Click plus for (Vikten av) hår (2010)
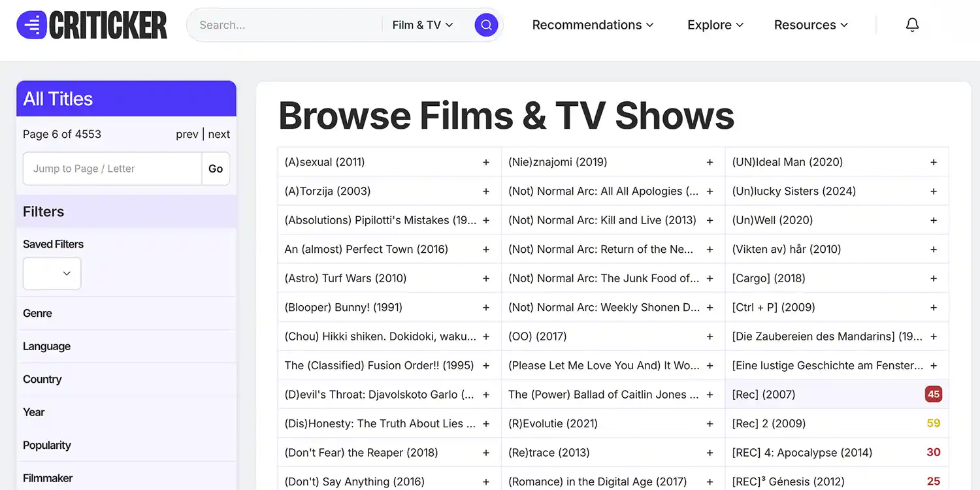The width and height of the screenshot is (980, 490). coord(934,250)
